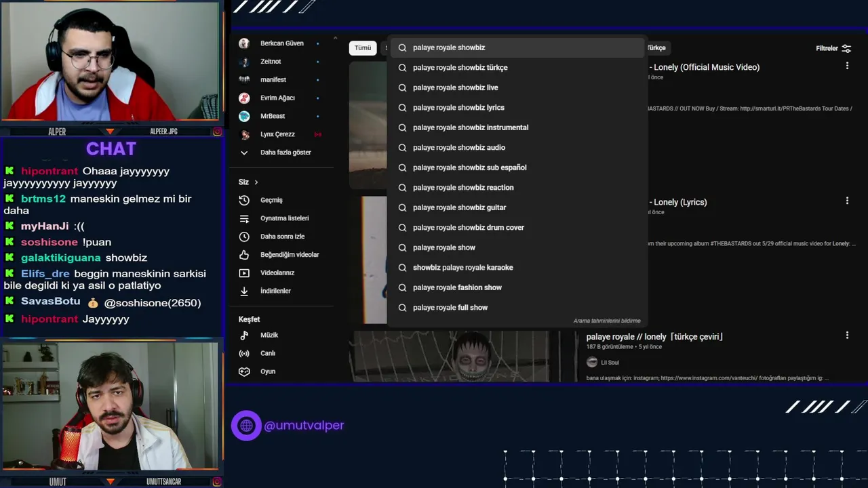Choose suggestion 'palaye royale showbiz instrumental'
The image size is (868, 488).
[x=516, y=127]
